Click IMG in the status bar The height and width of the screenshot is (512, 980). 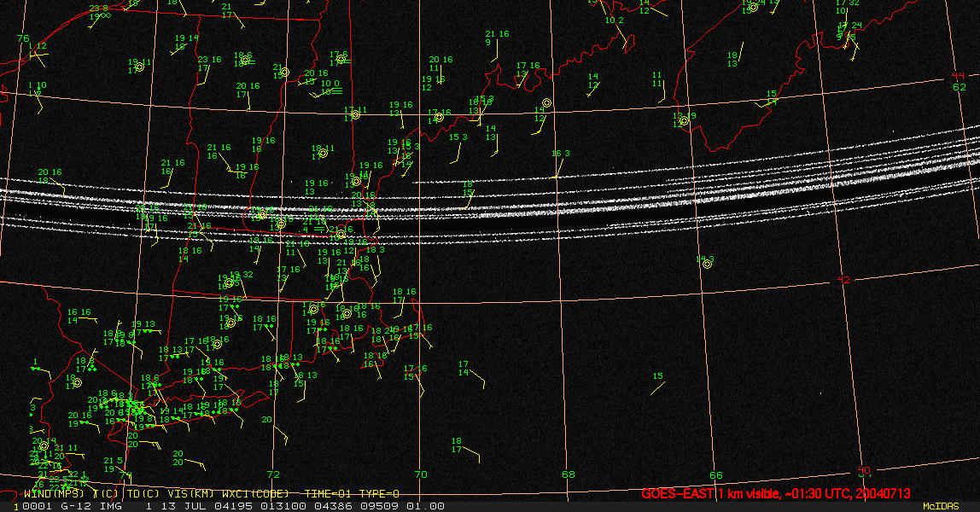111,506
